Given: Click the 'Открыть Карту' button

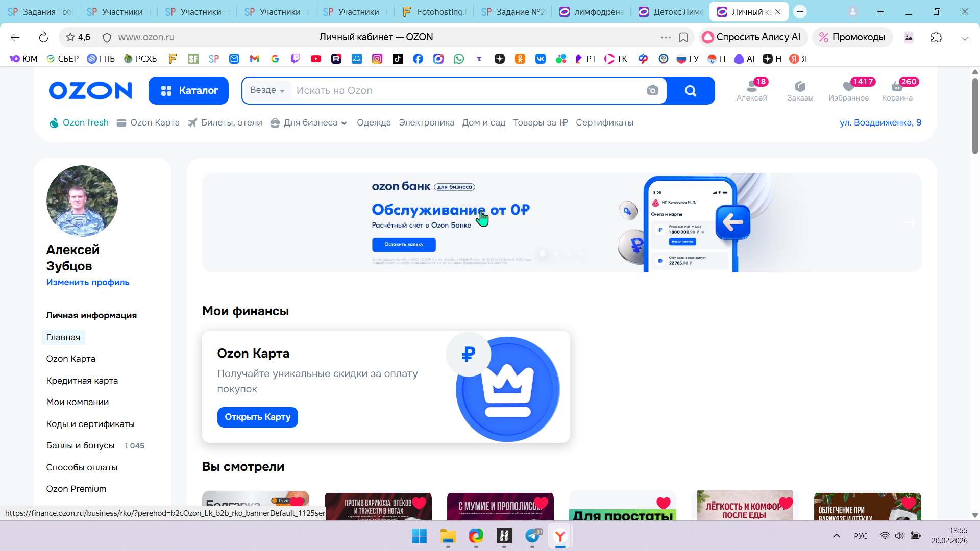Looking at the screenshot, I should (x=257, y=417).
